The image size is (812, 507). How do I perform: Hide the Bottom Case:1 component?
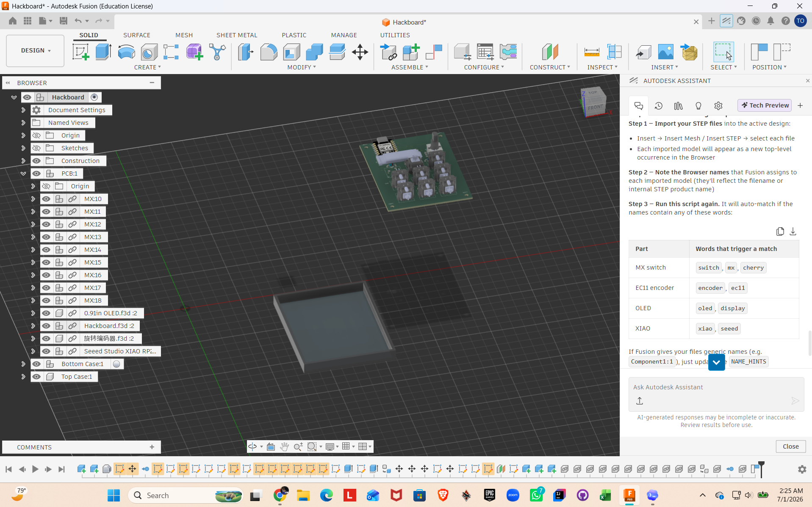36,364
